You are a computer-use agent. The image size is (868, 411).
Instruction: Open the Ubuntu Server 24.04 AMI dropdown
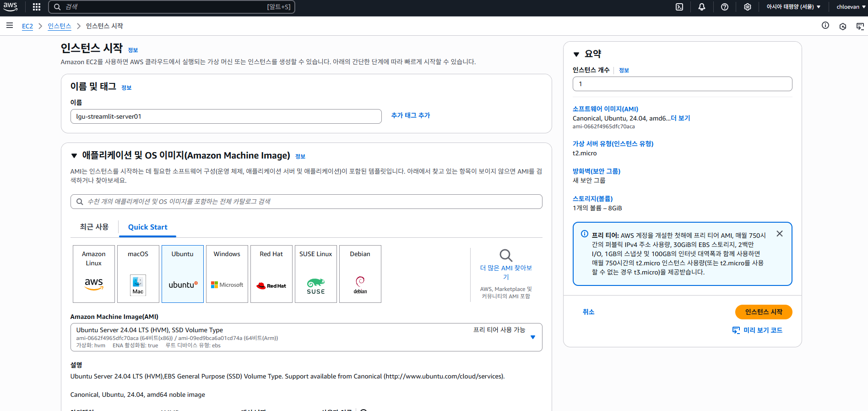[x=306, y=337]
